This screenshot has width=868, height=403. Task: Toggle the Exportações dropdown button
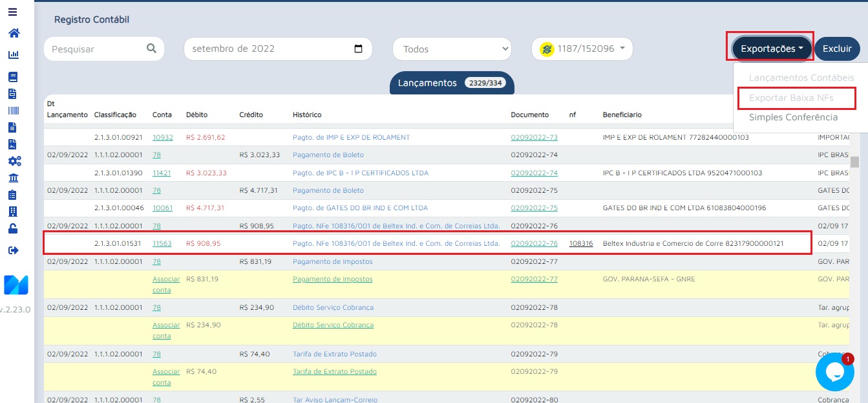coord(772,49)
